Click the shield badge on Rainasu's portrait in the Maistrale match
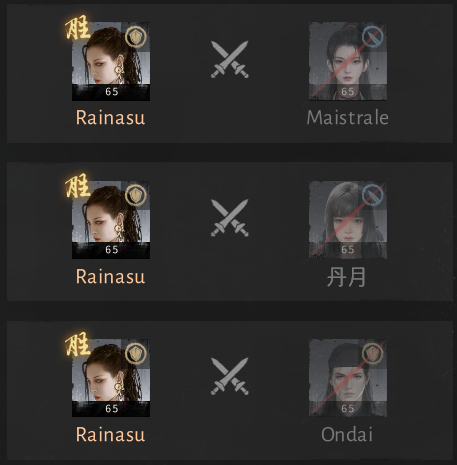The image size is (457, 465). [136, 37]
